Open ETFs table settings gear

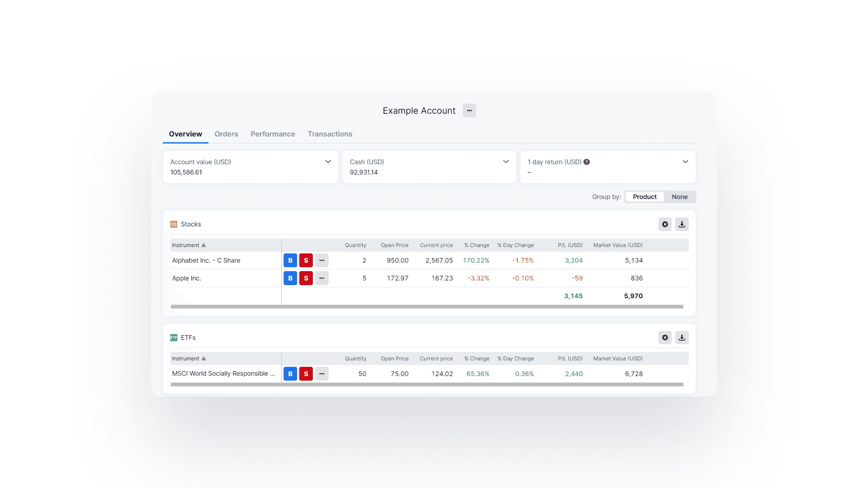coord(665,338)
